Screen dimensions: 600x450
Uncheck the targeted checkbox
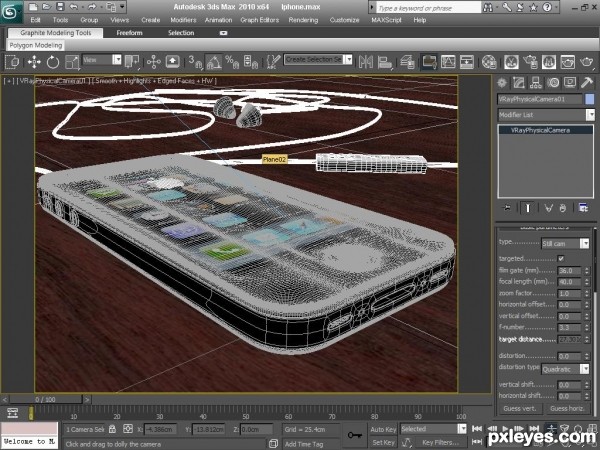pos(561,259)
